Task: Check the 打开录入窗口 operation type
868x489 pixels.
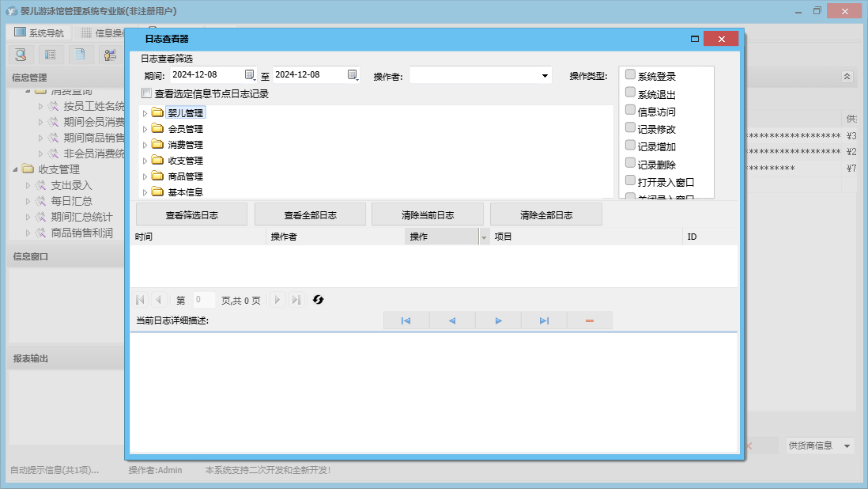Action: pos(630,180)
